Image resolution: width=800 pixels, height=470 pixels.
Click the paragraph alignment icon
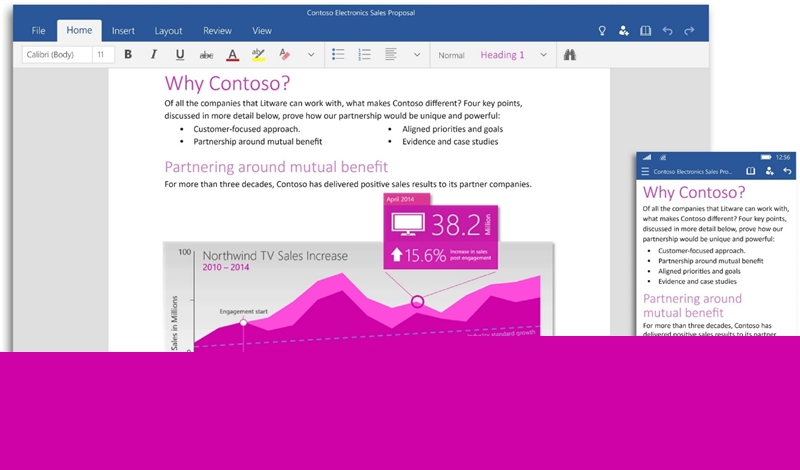tap(391, 55)
